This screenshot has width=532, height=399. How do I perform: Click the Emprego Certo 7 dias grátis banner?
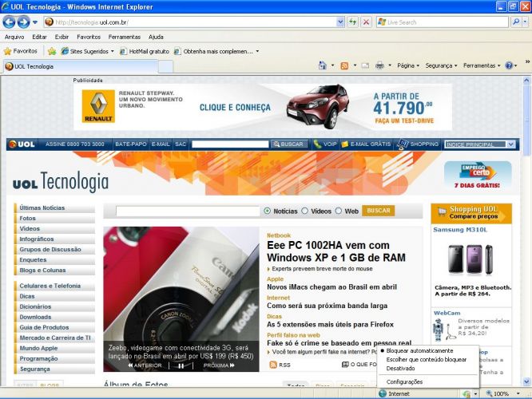(x=478, y=176)
